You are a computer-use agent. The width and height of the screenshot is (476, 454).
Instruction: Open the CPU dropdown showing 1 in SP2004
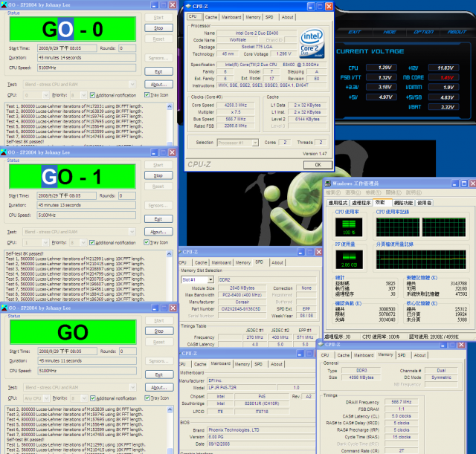pos(45,243)
